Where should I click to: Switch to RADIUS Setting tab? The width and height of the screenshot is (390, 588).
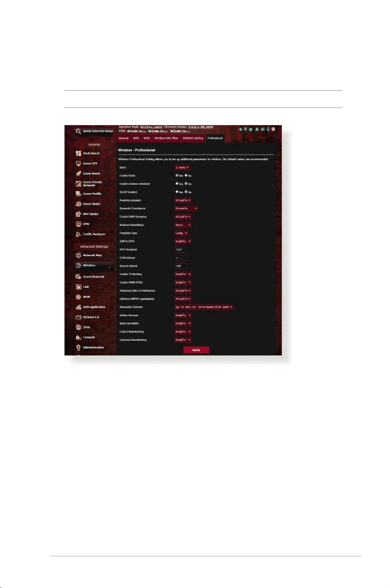coord(193,138)
